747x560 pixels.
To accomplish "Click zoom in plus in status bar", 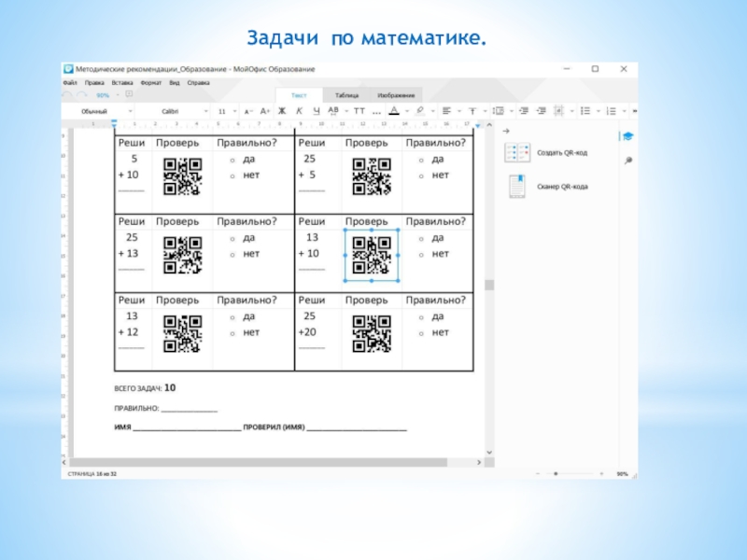I will pyautogui.click(x=601, y=474).
